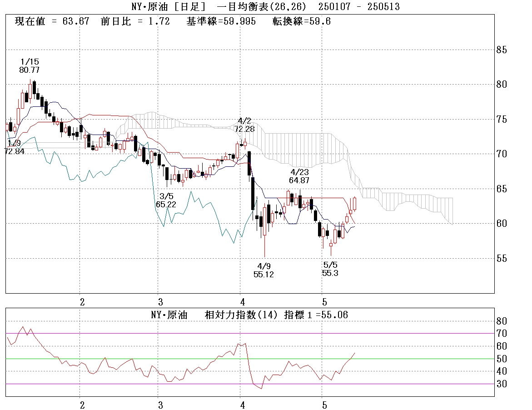Select the 4/2 peak label of 72.28
This screenshot has width=532, height=410.
tap(244, 125)
